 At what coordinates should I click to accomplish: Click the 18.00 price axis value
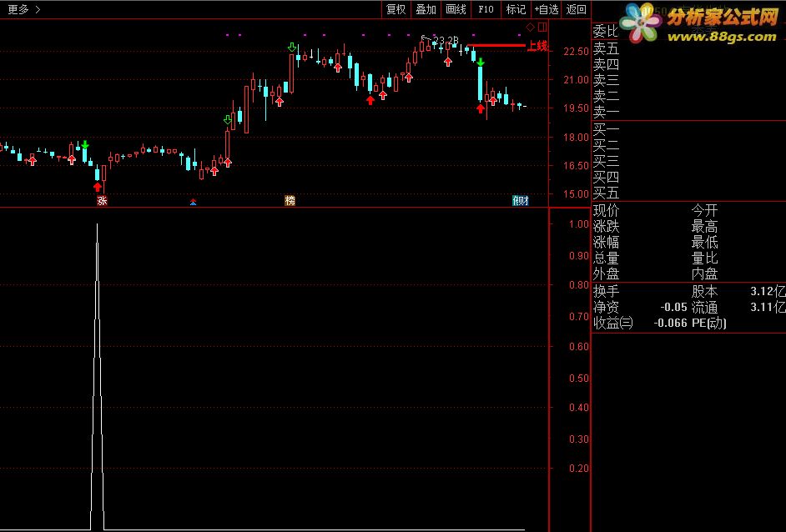point(576,138)
